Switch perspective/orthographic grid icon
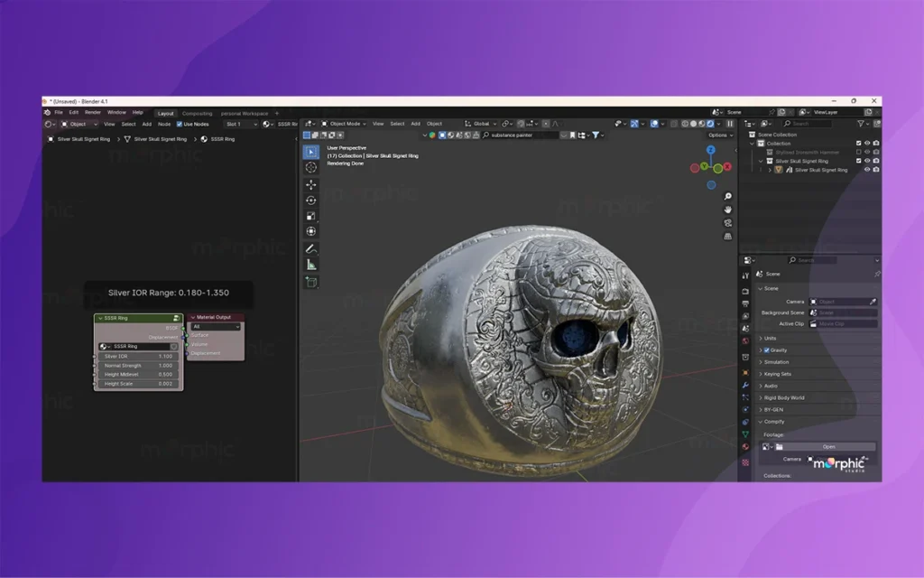 click(728, 236)
